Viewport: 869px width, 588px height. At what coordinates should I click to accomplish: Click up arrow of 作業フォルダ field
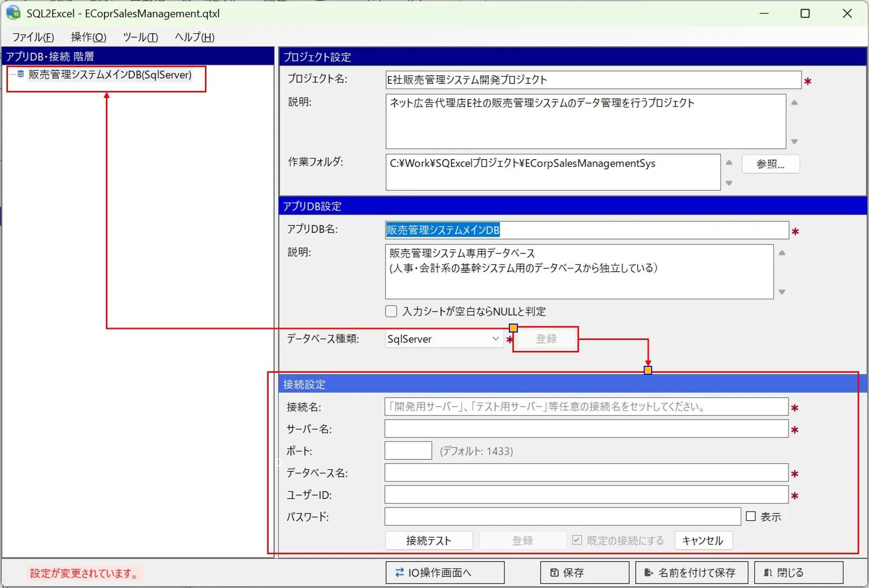coord(729,163)
